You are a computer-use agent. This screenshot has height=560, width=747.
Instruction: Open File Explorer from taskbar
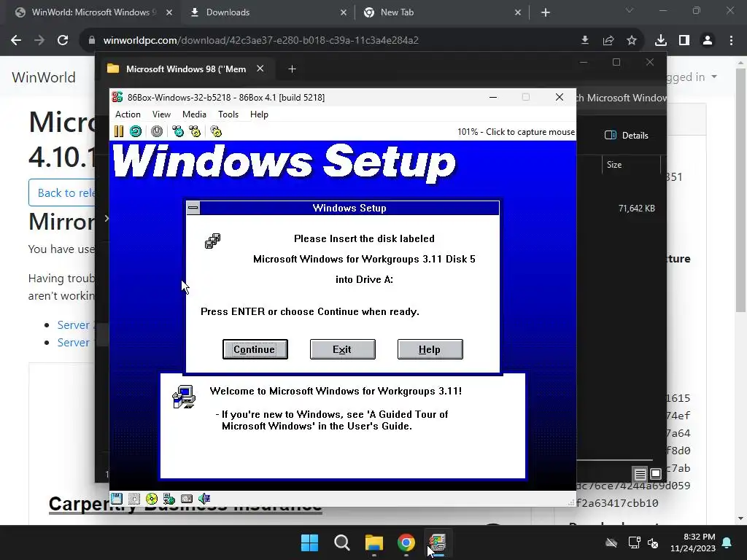click(374, 542)
